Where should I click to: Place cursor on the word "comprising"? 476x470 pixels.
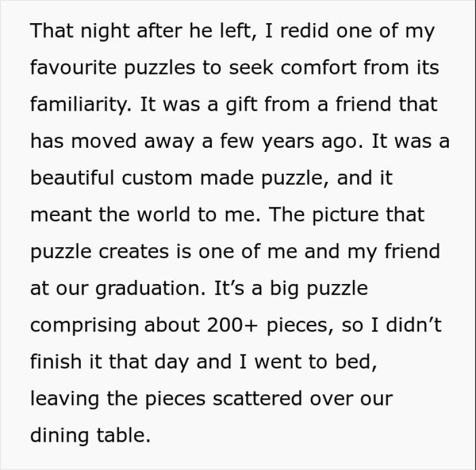[83, 326]
